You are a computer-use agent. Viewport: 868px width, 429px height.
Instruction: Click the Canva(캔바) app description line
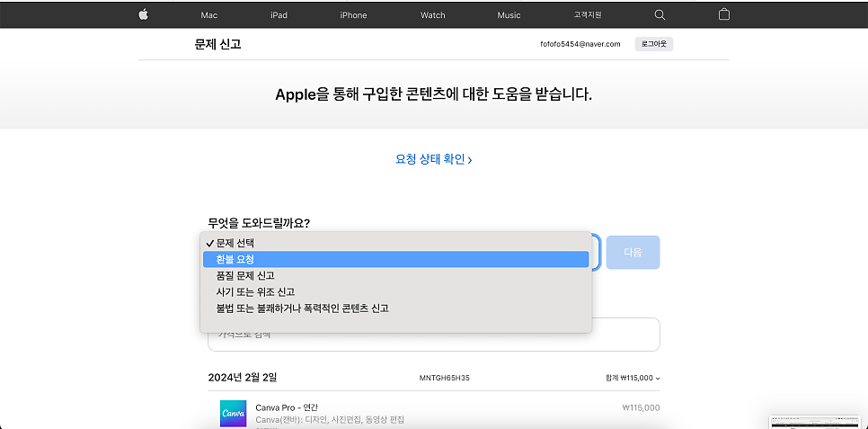click(330, 418)
